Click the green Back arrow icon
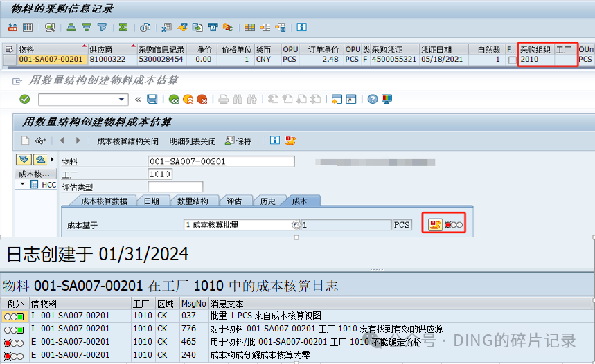The image size is (595, 364). pyautogui.click(x=174, y=100)
